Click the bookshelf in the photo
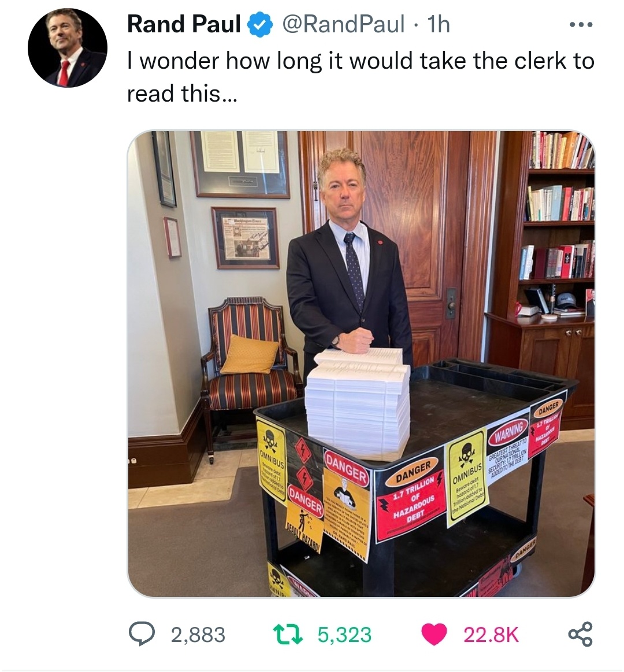Viewport: 624px width, 672px height. coord(558,223)
